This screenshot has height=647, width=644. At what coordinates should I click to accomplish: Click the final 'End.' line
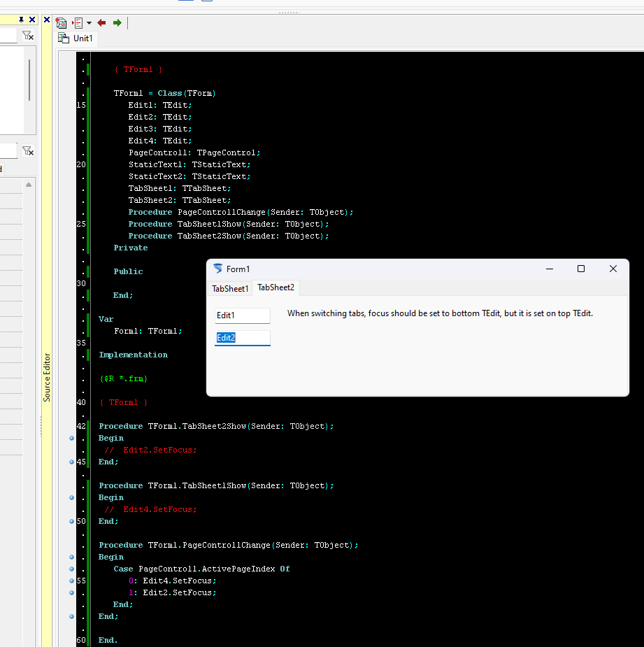108,641
